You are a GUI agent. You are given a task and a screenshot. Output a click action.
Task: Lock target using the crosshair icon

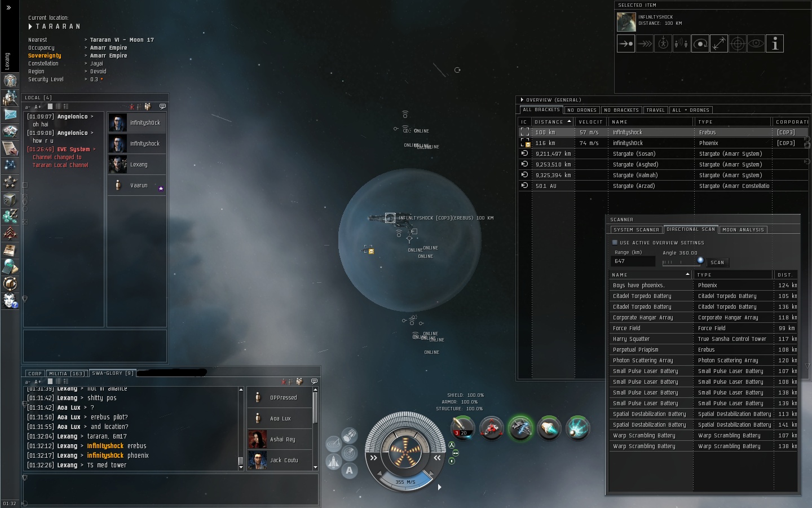click(738, 43)
